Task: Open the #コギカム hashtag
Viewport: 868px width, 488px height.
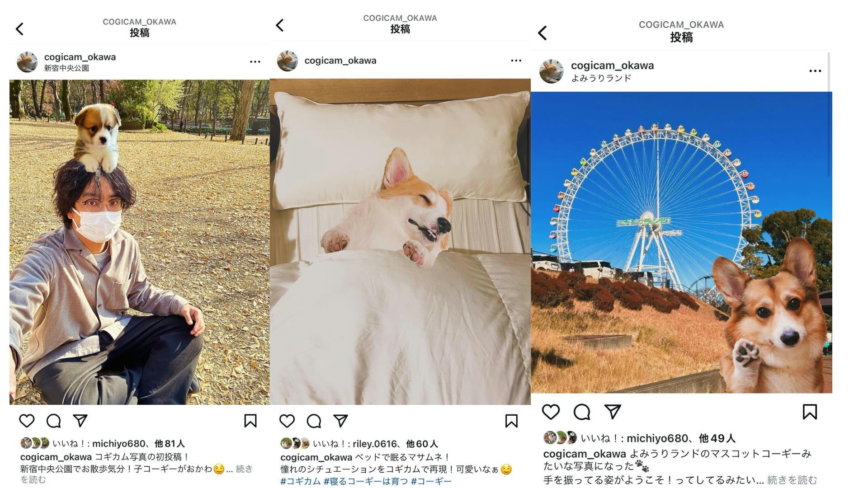Action: pyautogui.click(x=300, y=481)
